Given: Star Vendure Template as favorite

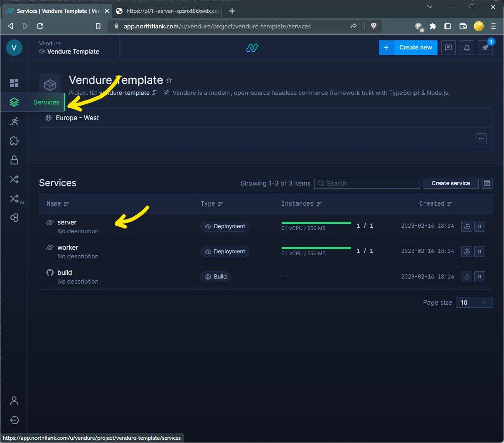Looking at the screenshot, I should pos(169,81).
